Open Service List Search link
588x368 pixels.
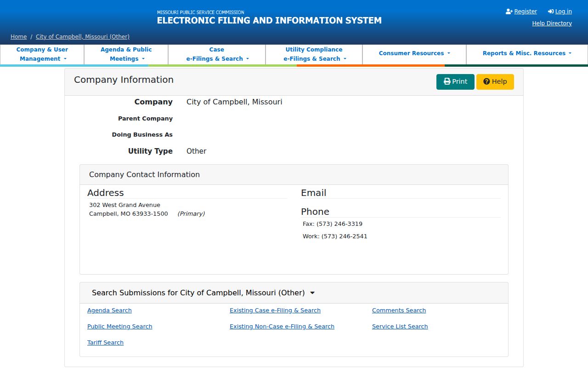(400, 327)
